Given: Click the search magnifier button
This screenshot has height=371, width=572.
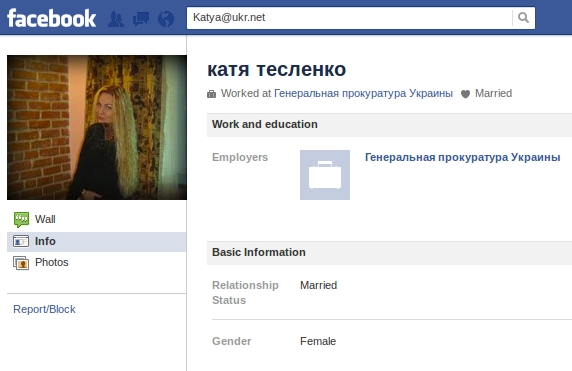Looking at the screenshot, I should point(523,18).
